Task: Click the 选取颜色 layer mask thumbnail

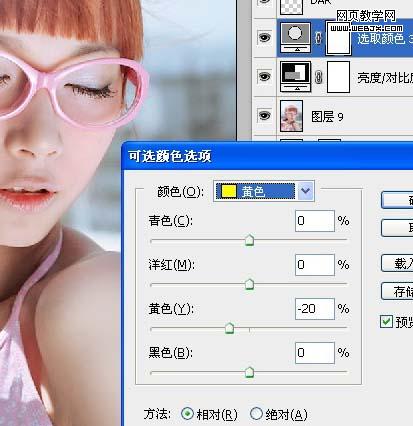Action: click(x=338, y=38)
